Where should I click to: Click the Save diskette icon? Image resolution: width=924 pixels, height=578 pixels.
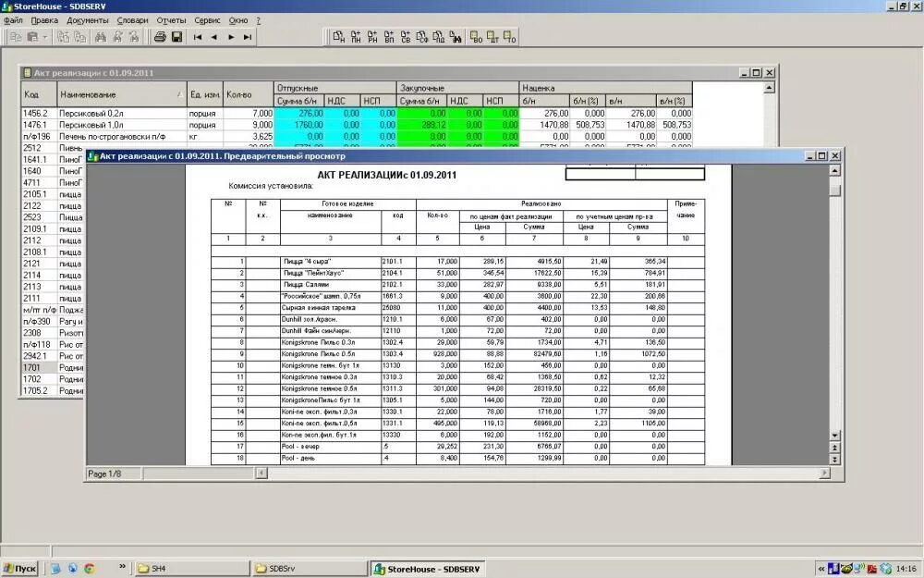click(176, 37)
